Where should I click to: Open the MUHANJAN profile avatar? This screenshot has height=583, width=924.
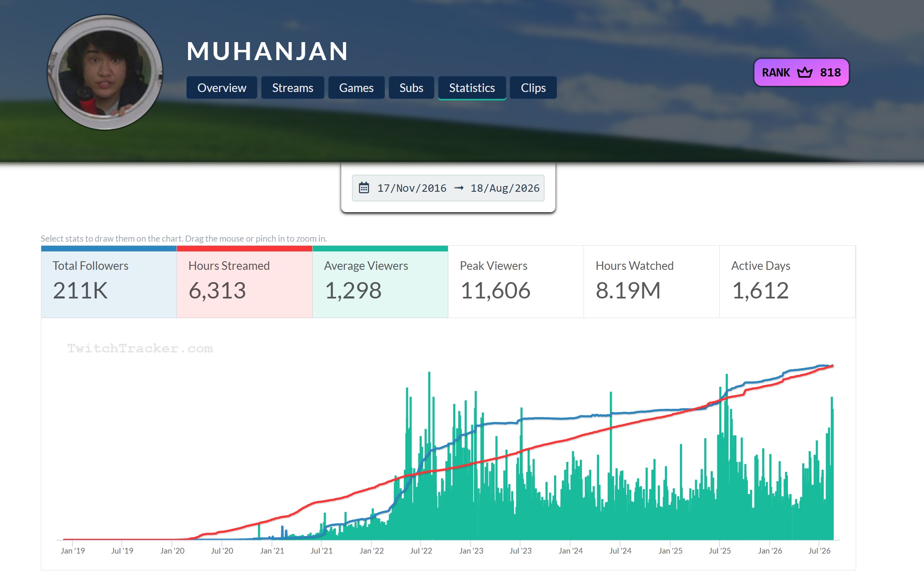point(105,72)
